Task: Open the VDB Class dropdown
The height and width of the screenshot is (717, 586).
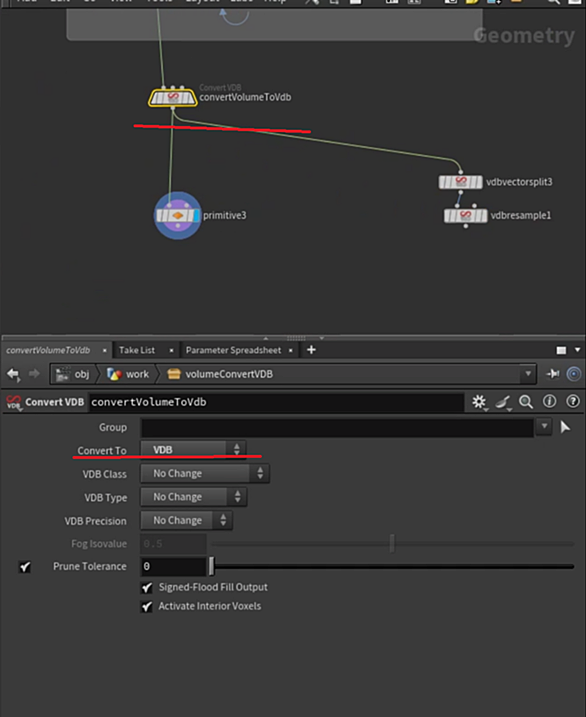Action: [205, 473]
